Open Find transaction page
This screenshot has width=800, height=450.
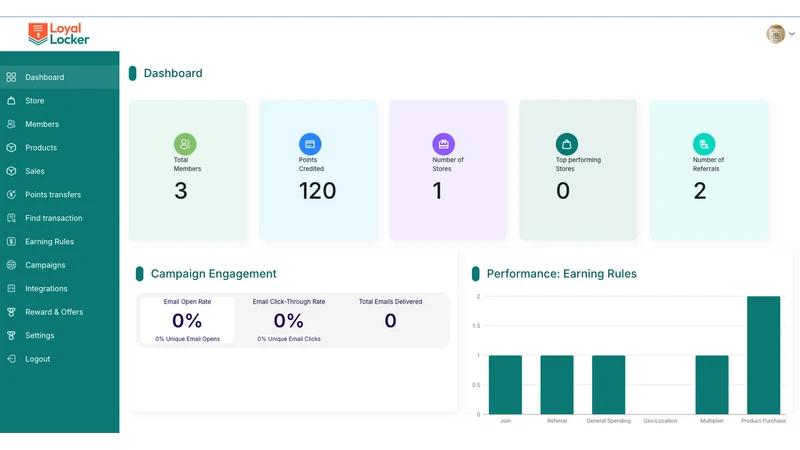tap(60, 218)
